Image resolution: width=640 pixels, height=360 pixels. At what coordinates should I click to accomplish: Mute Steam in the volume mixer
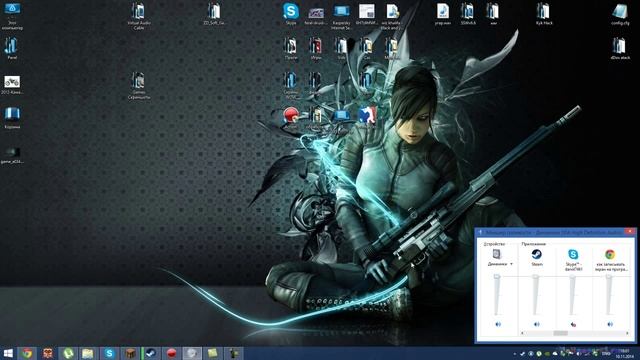click(536, 324)
